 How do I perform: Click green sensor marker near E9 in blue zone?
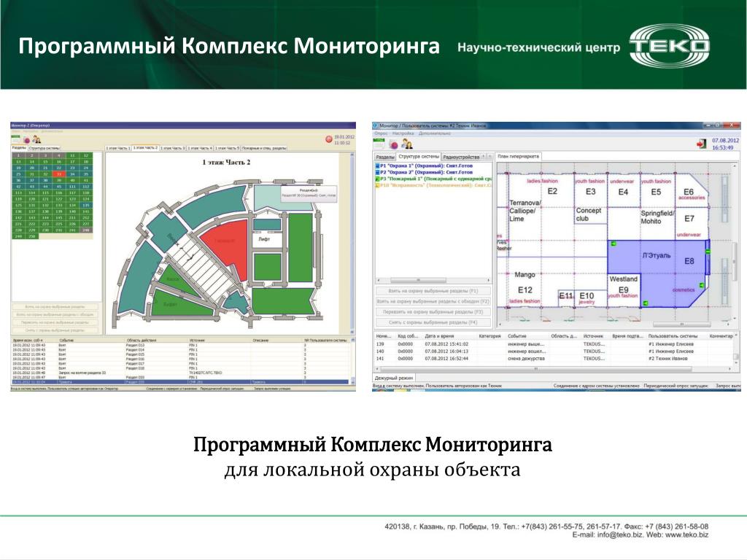(x=646, y=303)
